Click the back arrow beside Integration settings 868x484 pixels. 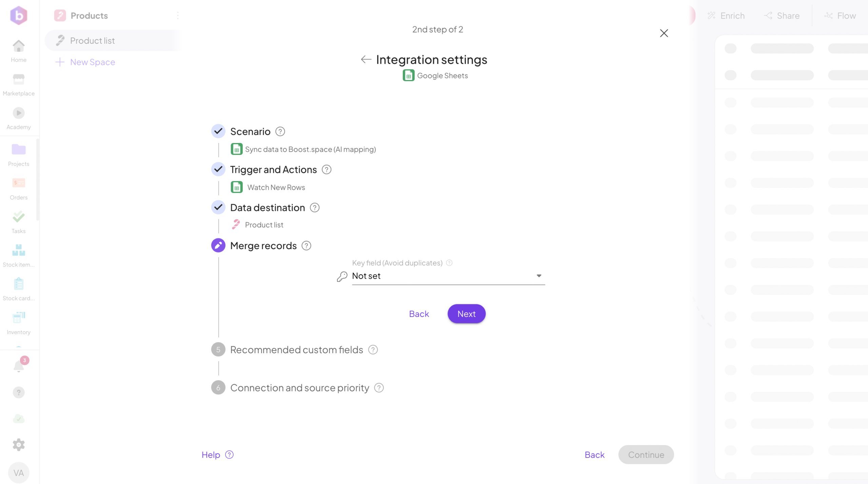coord(366,60)
